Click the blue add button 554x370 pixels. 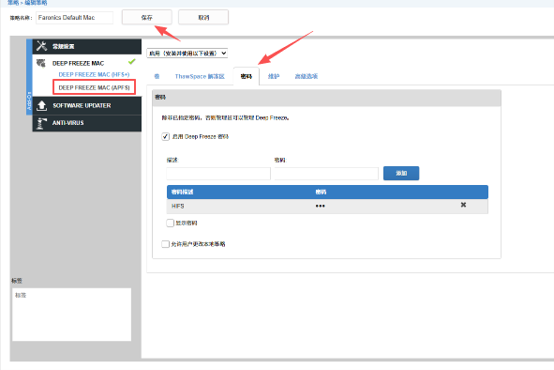pos(401,173)
